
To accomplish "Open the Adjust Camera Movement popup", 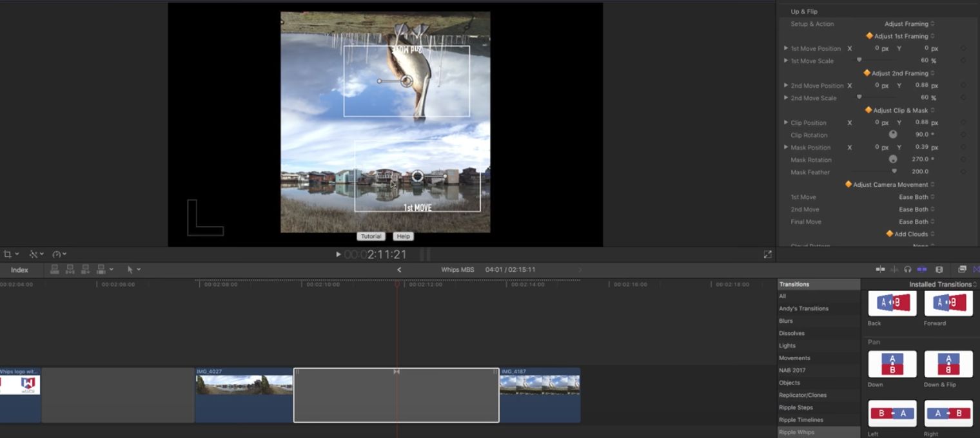I will (890, 185).
